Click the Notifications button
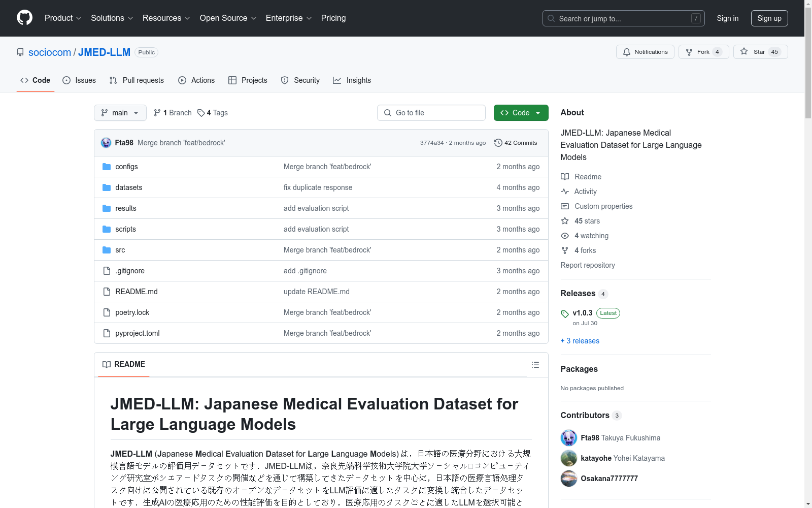The image size is (812, 508). 645,52
